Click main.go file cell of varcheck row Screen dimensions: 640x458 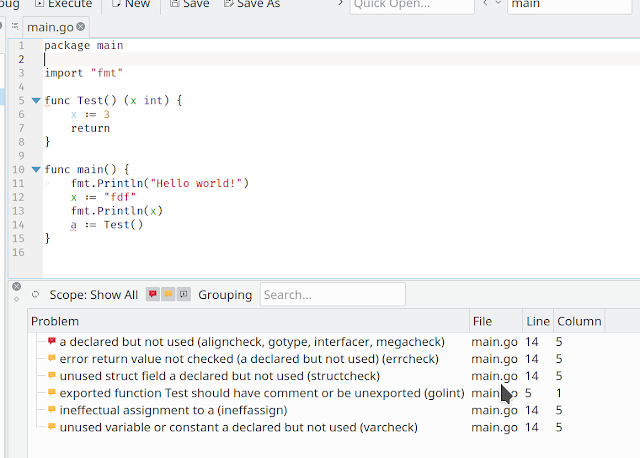point(494,427)
